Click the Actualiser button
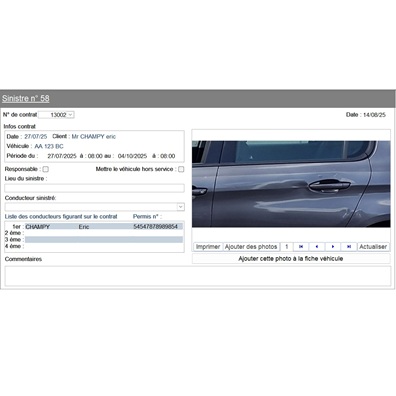This screenshot has width=396, height=396. [373, 247]
